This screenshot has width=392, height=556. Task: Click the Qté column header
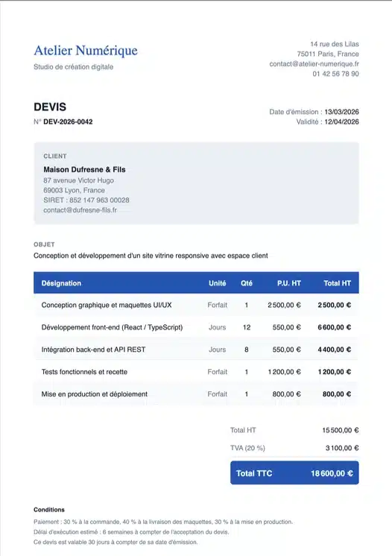247,283
